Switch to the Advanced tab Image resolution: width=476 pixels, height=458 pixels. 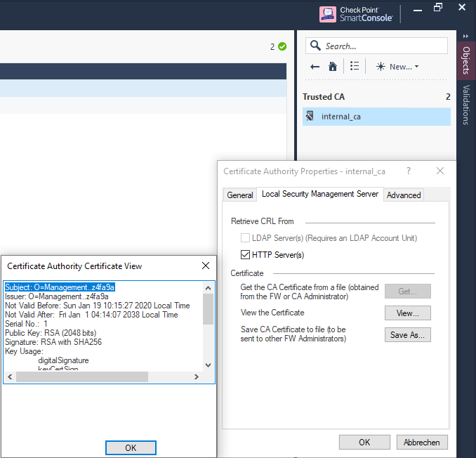pyautogui.click(x=404, y=195)
